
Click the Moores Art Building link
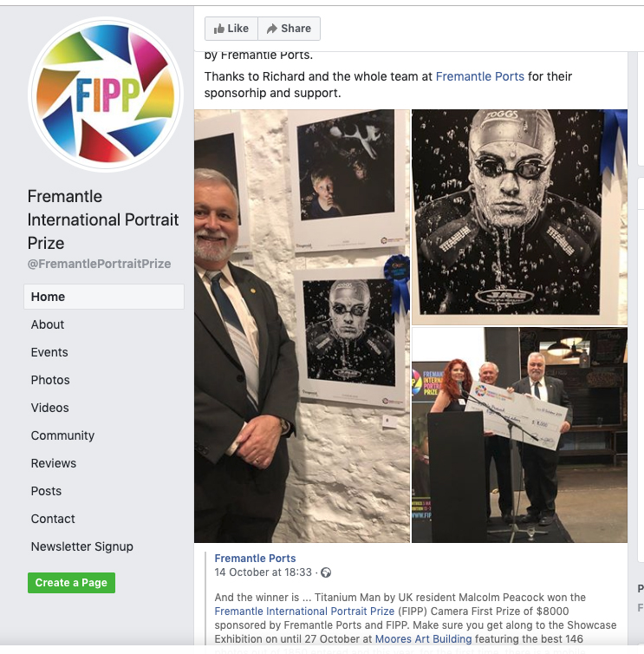tap(424, 639)
